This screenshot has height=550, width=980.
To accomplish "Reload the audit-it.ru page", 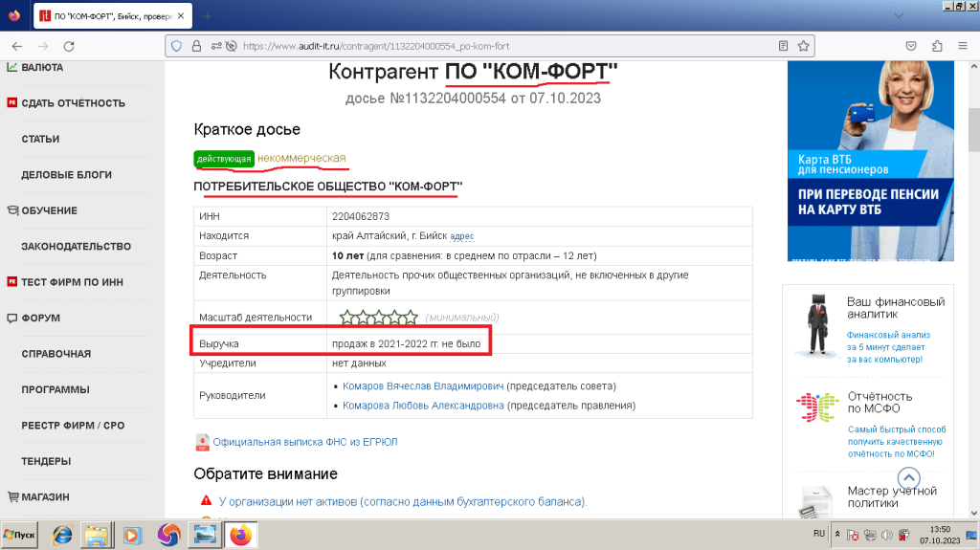I will pos(69,46).
